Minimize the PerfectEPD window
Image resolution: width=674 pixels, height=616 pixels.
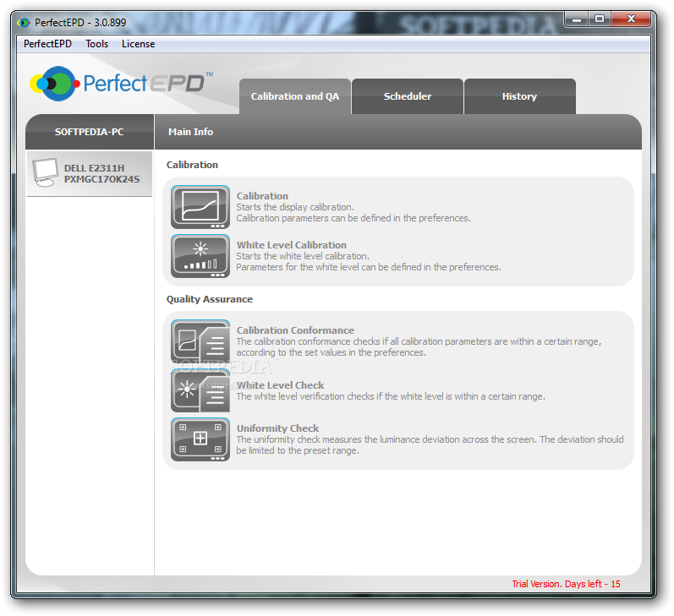coord(577,19)
